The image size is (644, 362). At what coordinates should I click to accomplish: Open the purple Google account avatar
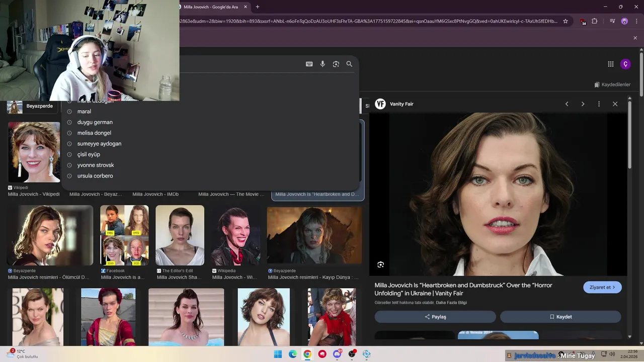625,64
